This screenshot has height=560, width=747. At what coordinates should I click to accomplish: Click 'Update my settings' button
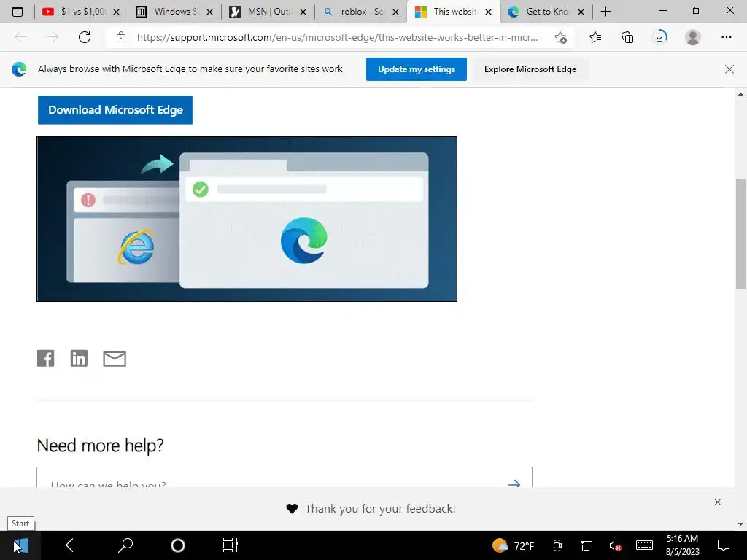point(417,69)
